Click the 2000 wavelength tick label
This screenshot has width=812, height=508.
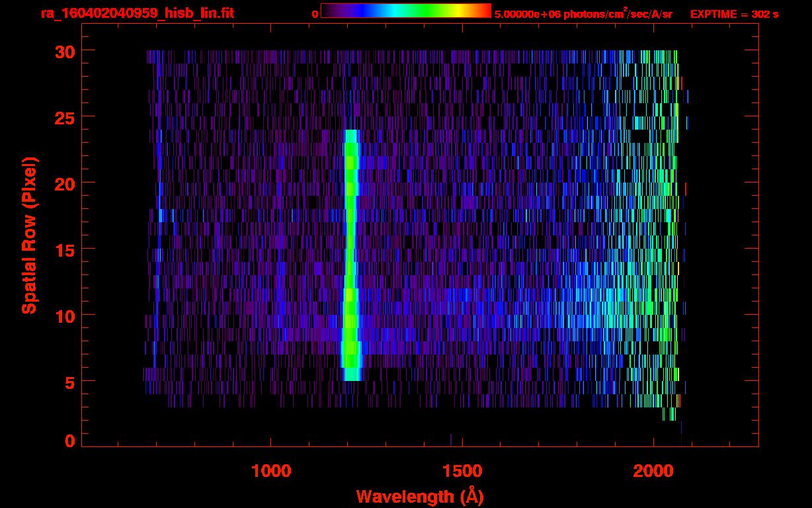[653, 471]
